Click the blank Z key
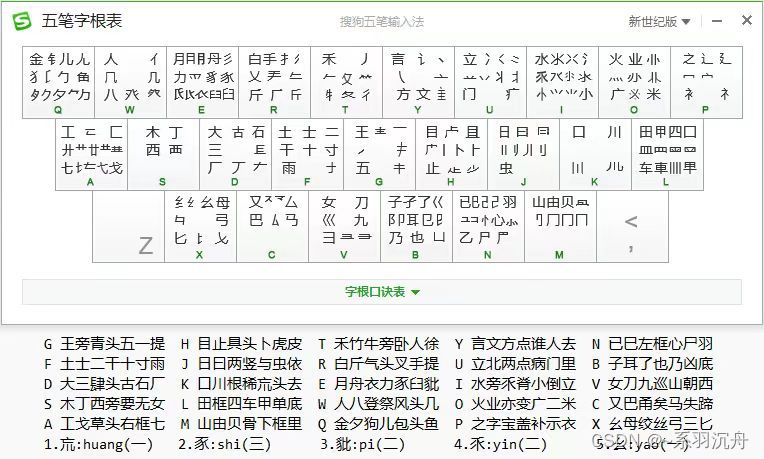Screen dimensions: 764x459 coord(129,227)
